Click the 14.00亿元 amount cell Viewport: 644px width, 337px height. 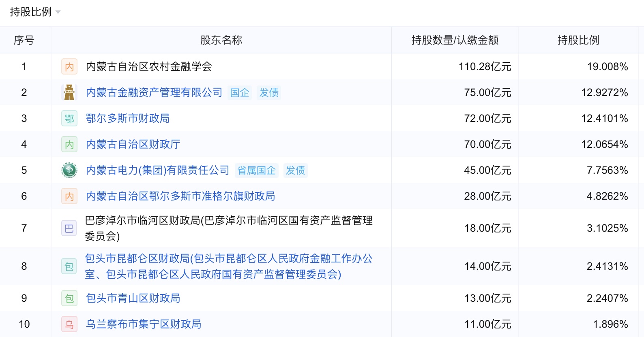tap(488, 266)
